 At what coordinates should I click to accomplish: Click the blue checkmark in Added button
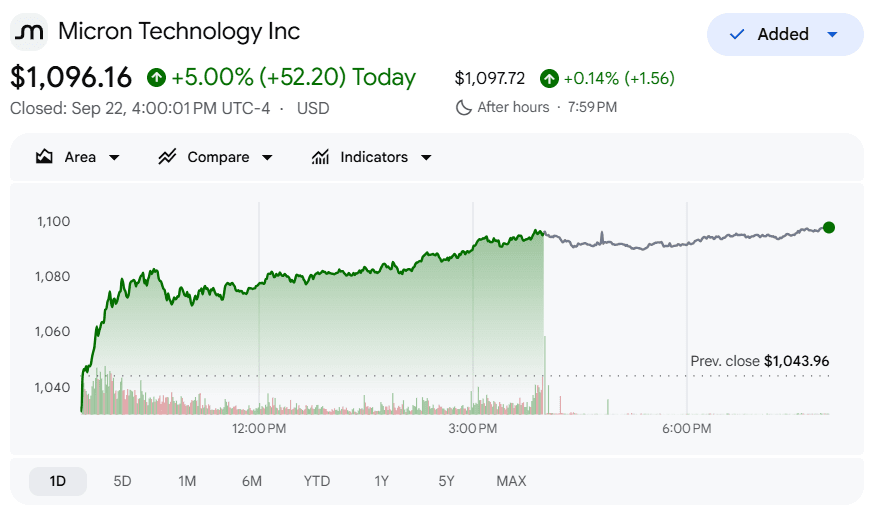737,34
